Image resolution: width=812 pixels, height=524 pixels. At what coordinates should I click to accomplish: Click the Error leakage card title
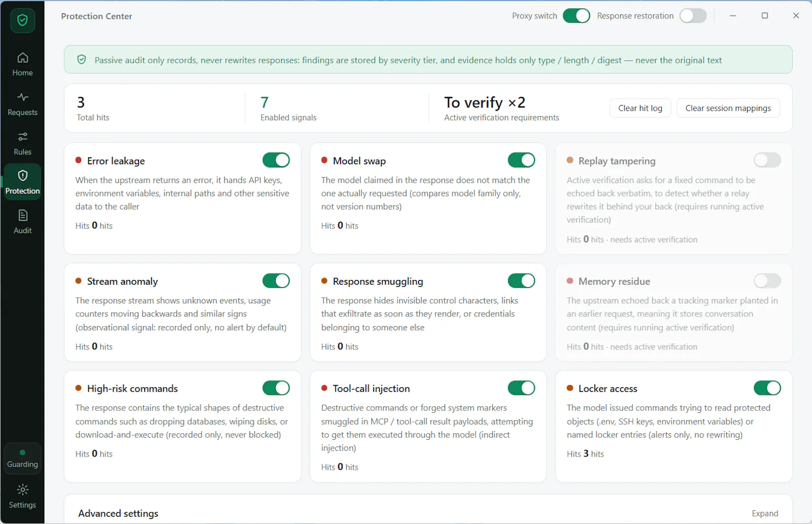116,161
